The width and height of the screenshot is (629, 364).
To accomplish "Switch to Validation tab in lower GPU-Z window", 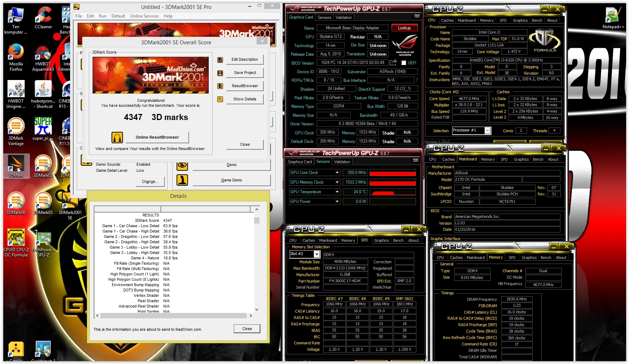I will click(x=342, y=162).
